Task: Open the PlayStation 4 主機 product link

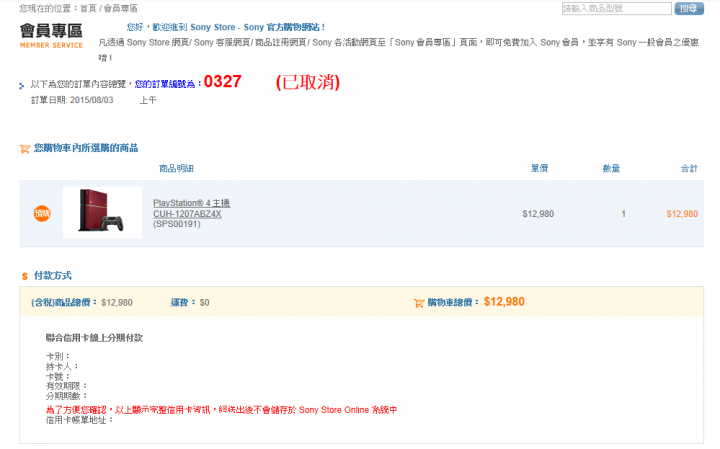Action: click(x=191, y=203)
